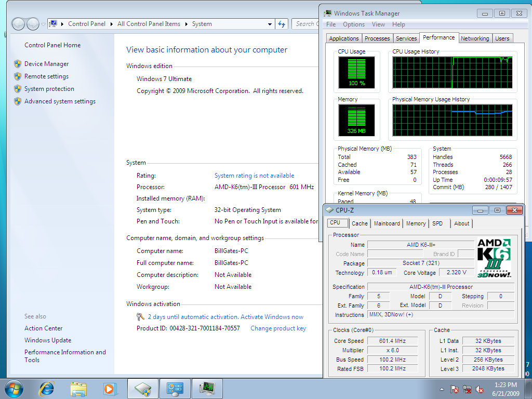
Task: Select the CPU tab in CPU-Z
Action: [x=338, y=223]
